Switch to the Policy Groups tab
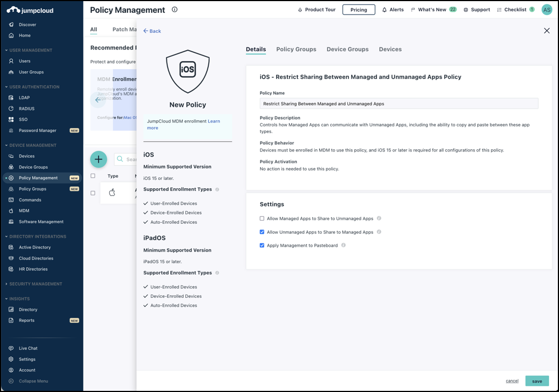Viewport: 559px width, 392px height. (296, 50)
